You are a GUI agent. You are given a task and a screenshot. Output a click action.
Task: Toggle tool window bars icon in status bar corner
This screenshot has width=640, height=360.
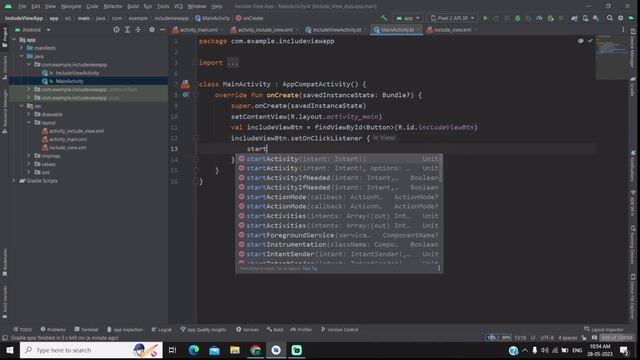(4, 338)
